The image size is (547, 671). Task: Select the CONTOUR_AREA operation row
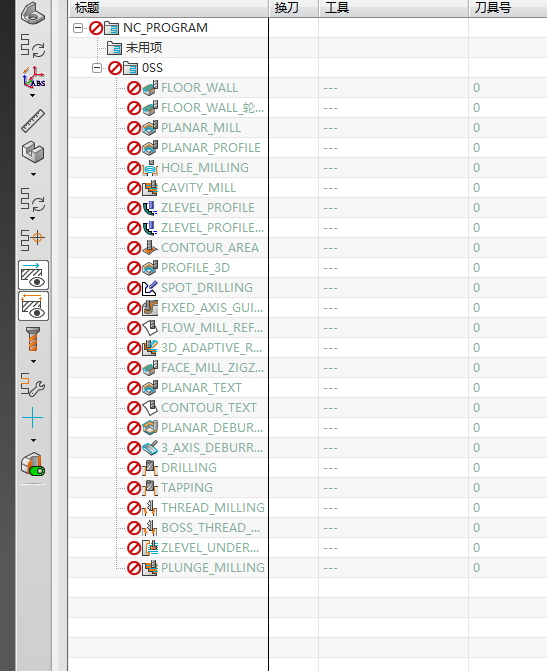[x=308, y=248]
